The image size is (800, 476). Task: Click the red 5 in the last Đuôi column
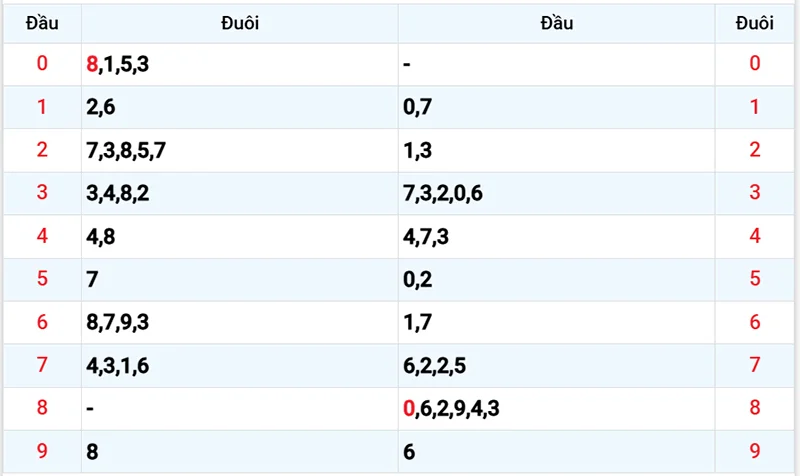[x=755, y=279]
